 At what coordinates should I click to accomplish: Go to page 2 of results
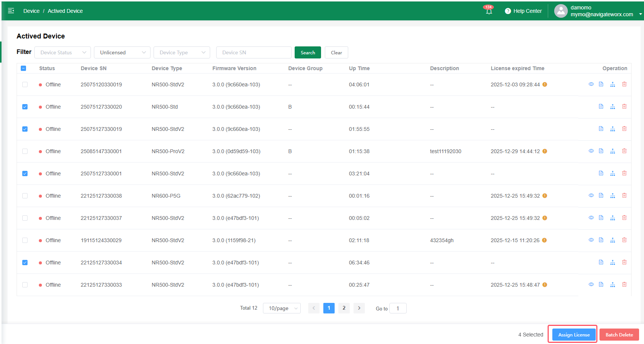tap(344, 308)
